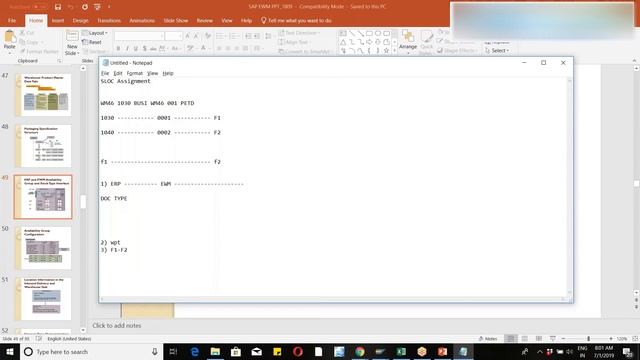The height and width of the screenshot is (360, 640).
Task: Pick the rectangle shape in shapes gallery
Action: click(x=369, y=33)
